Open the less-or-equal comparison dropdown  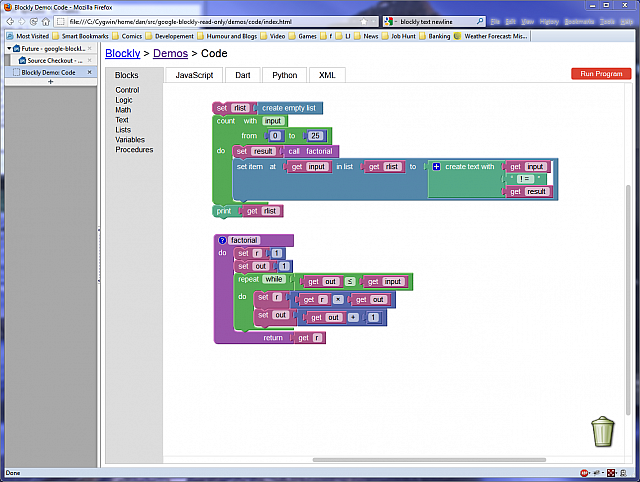[351, 282]
